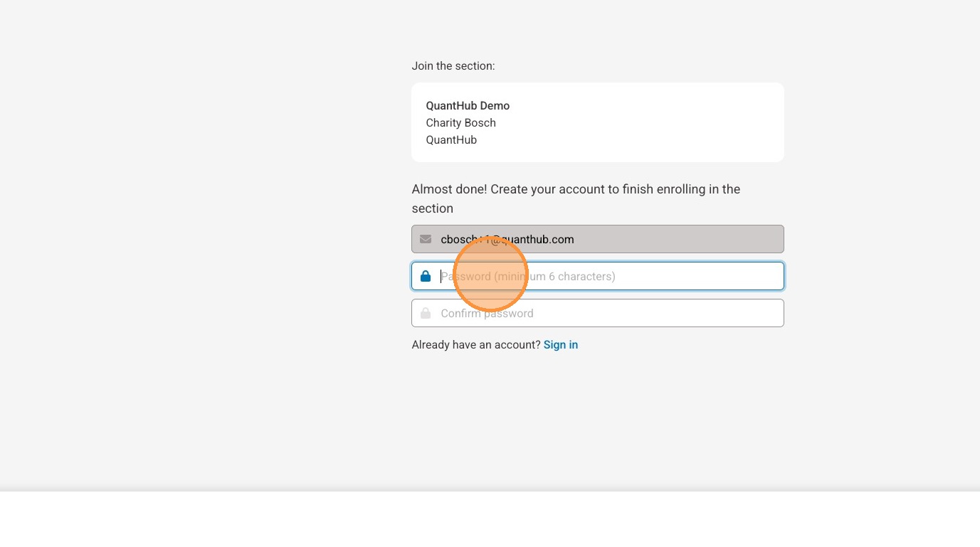The width and height of the screenshot is (980, 547).
Task: Click empty gray area right of the form
Action: (882, 249)
